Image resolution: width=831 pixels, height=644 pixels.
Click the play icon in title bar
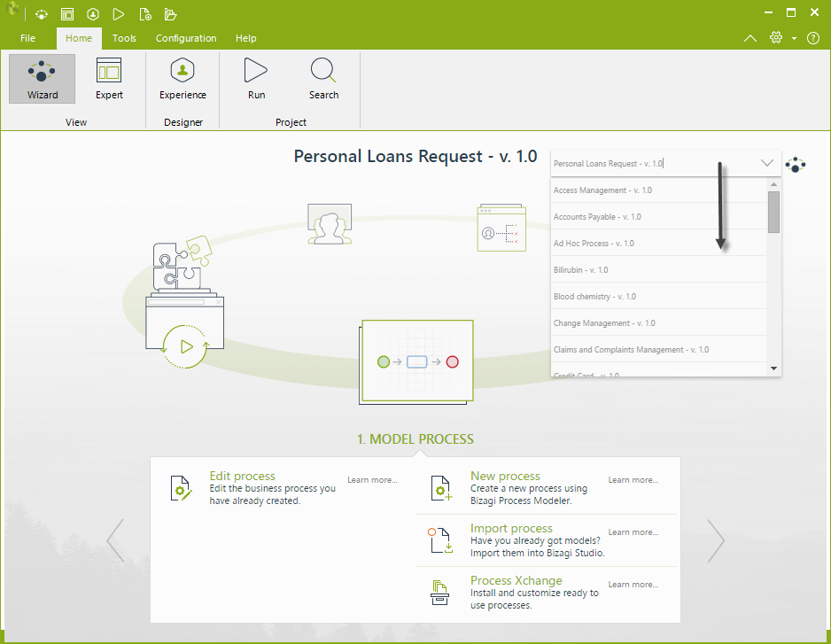click(x=118, y=14)
